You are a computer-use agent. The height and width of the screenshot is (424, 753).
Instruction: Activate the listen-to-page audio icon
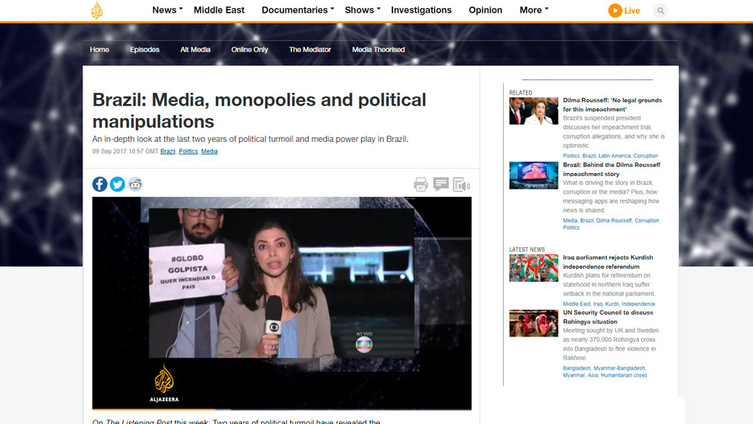coord(461,184)
